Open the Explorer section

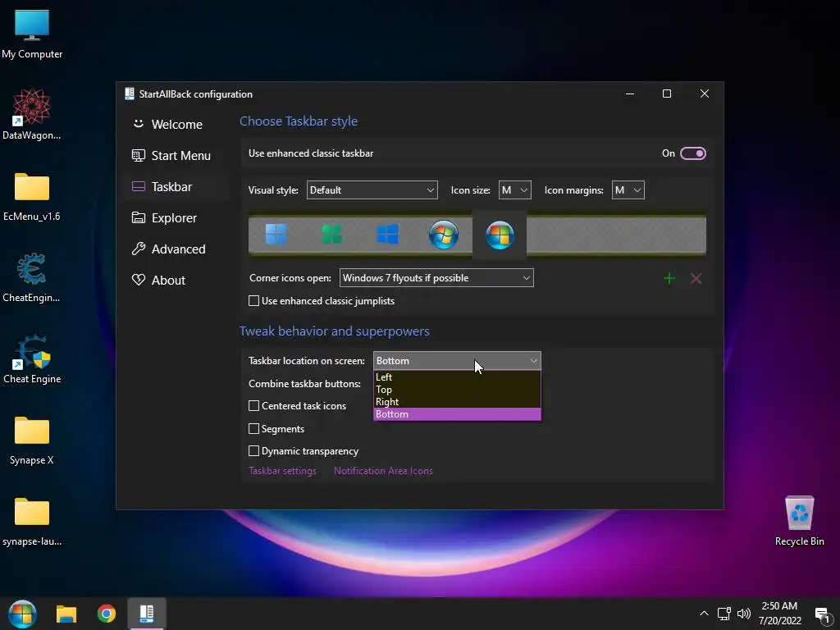tap(176, 218)
